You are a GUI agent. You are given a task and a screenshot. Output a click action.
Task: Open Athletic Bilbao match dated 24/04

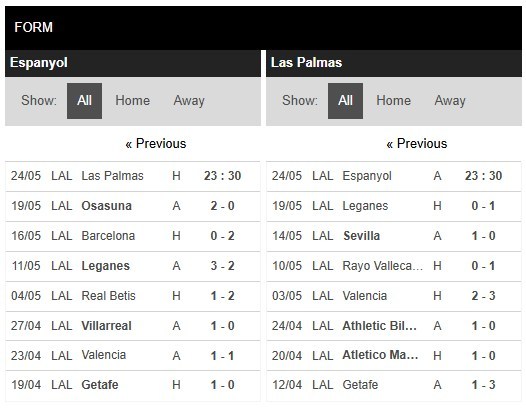coord(394,326)
